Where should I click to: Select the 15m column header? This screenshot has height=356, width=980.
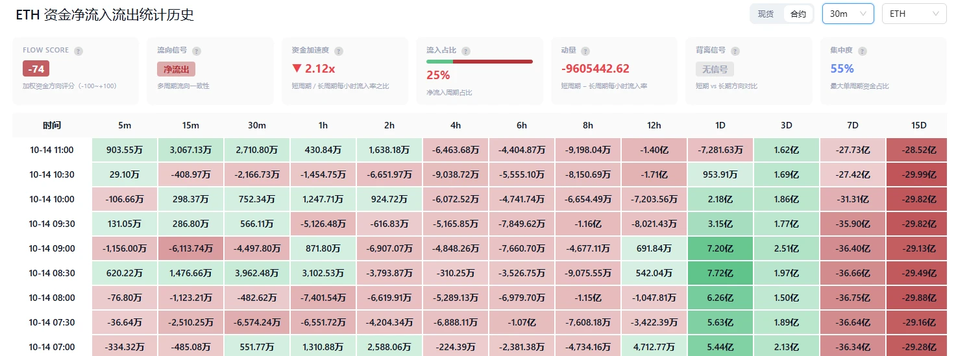pyautogui.click(x=191, y=125)
